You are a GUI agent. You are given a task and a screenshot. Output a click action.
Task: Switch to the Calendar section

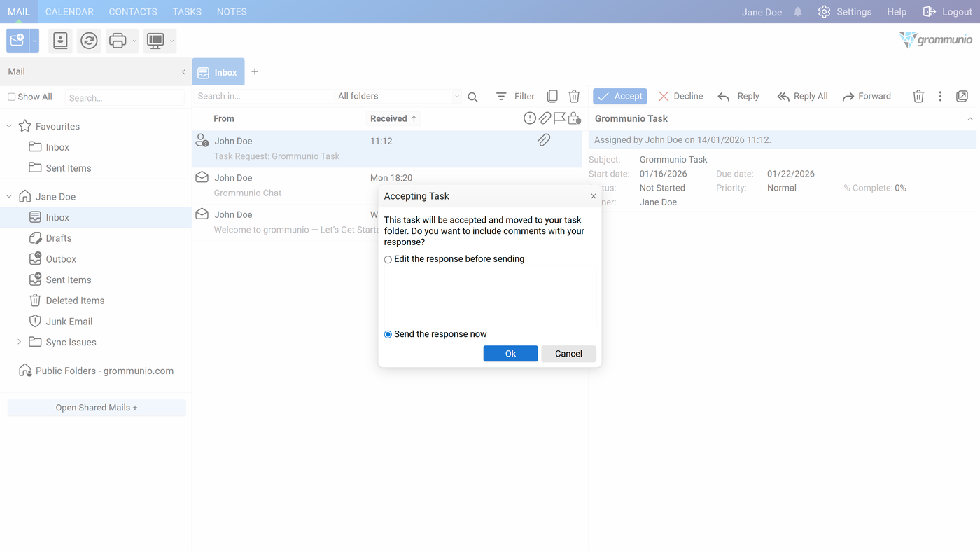tap(69, 12)
